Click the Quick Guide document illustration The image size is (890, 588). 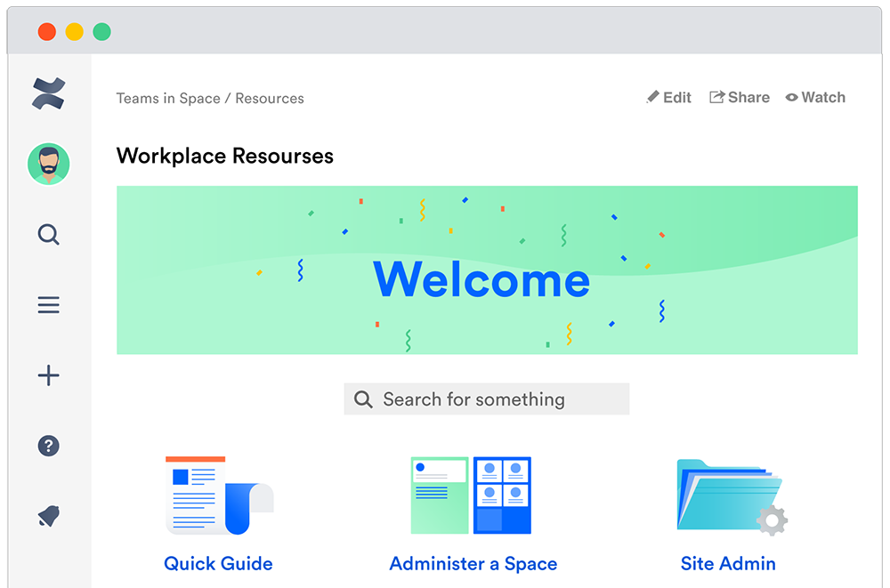click(x=219, y=495)
